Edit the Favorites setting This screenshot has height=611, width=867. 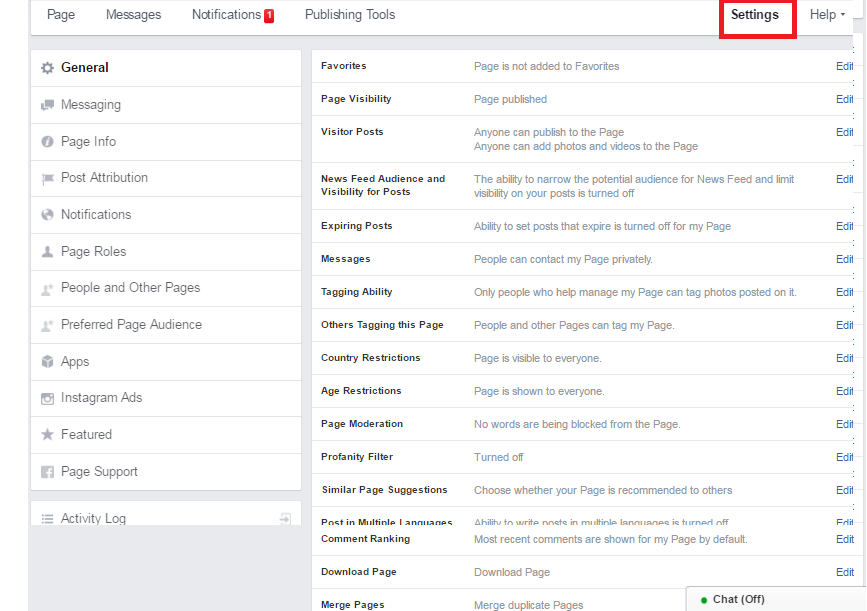(x=844, y=66)
